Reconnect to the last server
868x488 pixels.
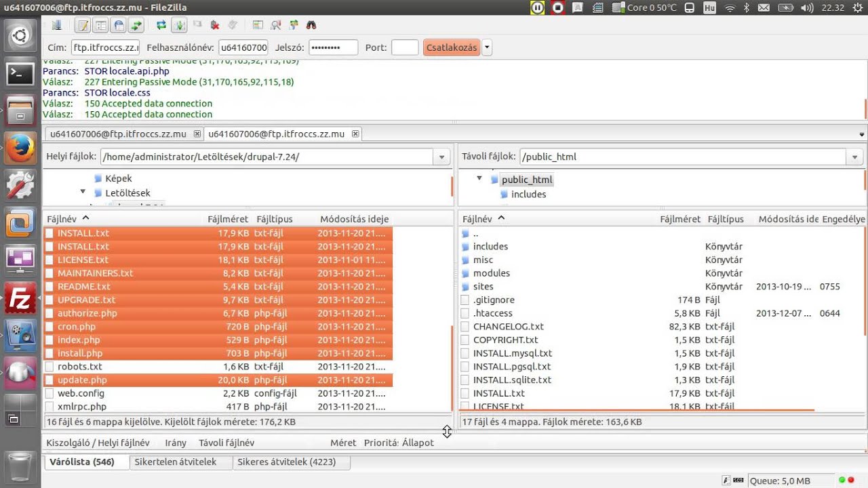tap(233, 25)
